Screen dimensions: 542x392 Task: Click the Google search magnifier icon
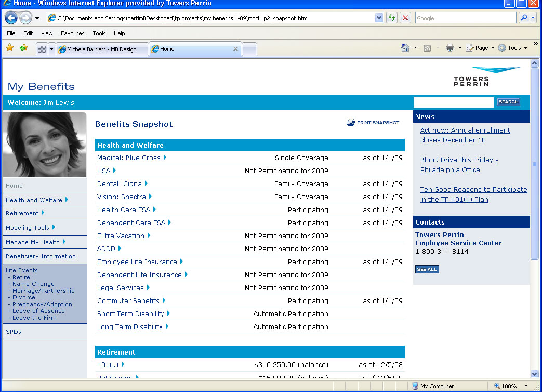(524, 18)
